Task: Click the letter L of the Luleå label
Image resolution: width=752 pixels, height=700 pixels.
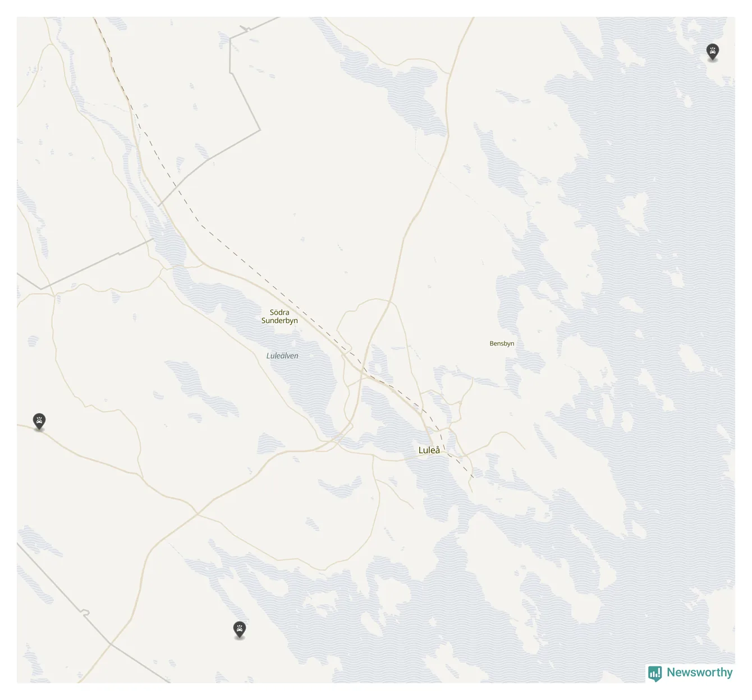Action: [421, 450]
